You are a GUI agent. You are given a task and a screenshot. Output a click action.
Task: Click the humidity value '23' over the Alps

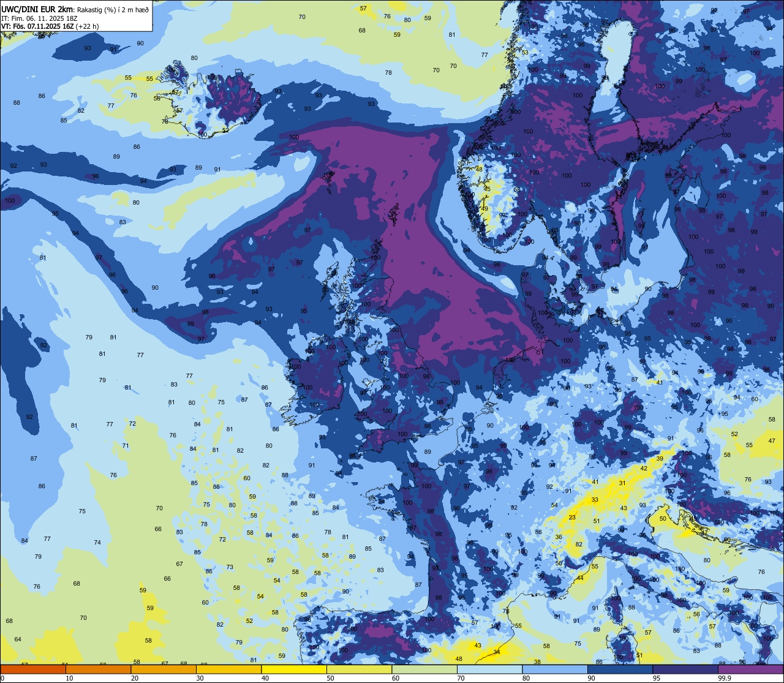pyautogui.click(x=572, y=518)
